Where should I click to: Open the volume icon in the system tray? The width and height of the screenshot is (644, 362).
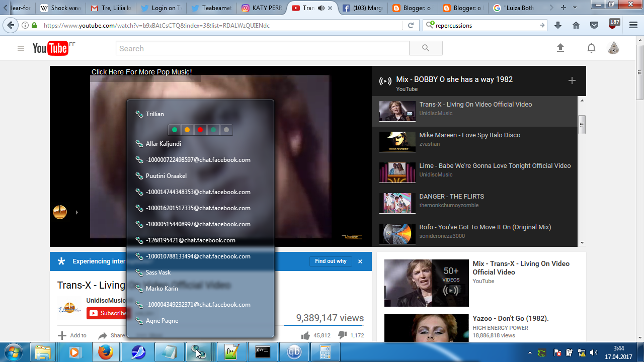594,352
